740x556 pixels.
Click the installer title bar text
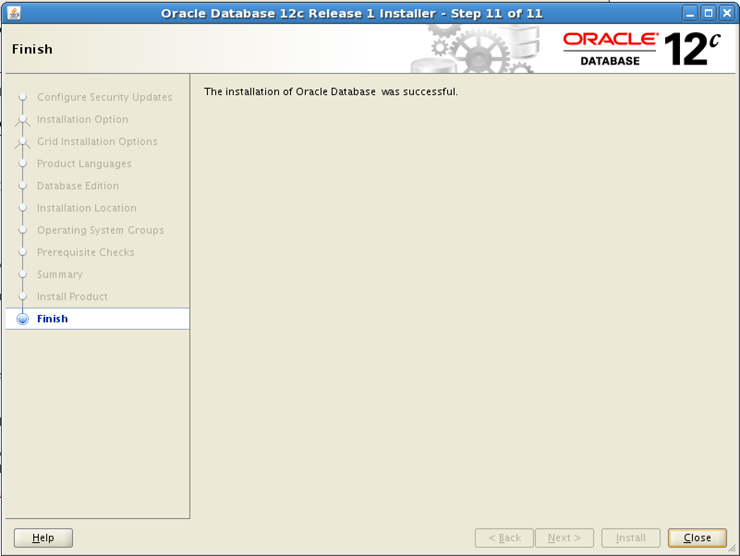click(x=352, y=13)
